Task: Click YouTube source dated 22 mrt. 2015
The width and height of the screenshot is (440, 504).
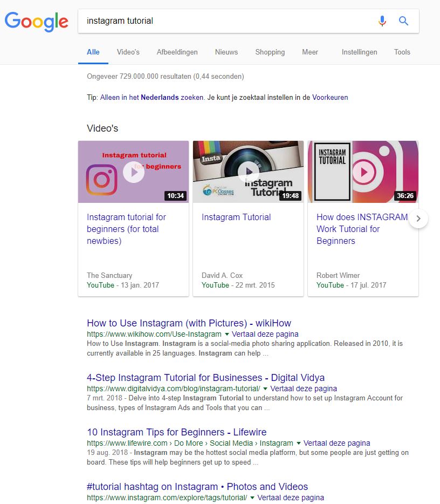Action: [x=215, y=285]
